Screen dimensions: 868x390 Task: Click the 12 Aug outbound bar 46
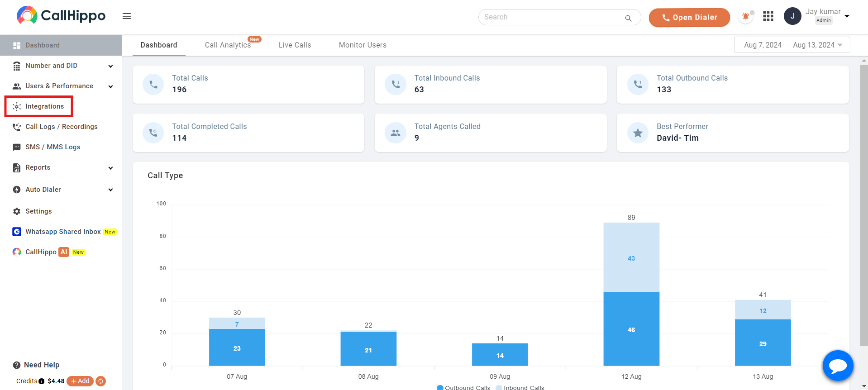pyautogui.click(x=631, y=329)
